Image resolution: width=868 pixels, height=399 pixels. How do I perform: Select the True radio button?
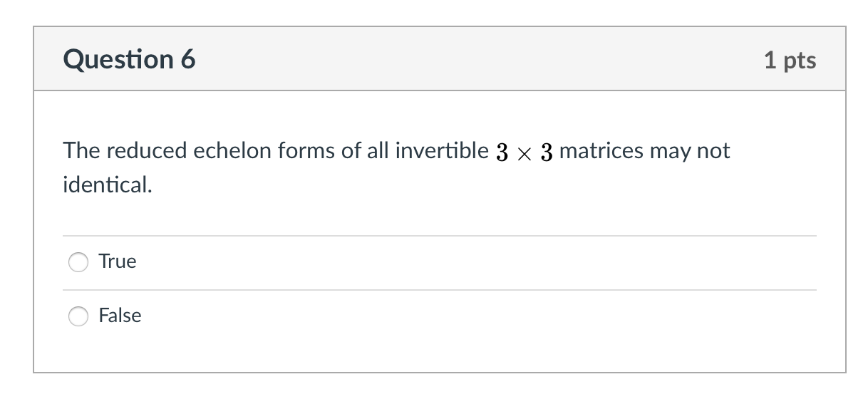[78, 262]
